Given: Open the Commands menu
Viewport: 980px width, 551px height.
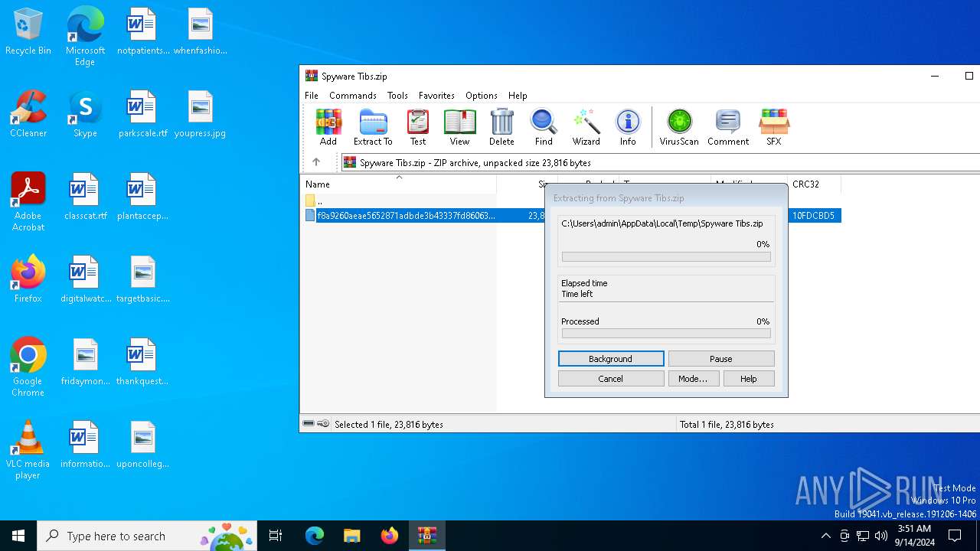Looking at the screenshot, I should 353,96.
